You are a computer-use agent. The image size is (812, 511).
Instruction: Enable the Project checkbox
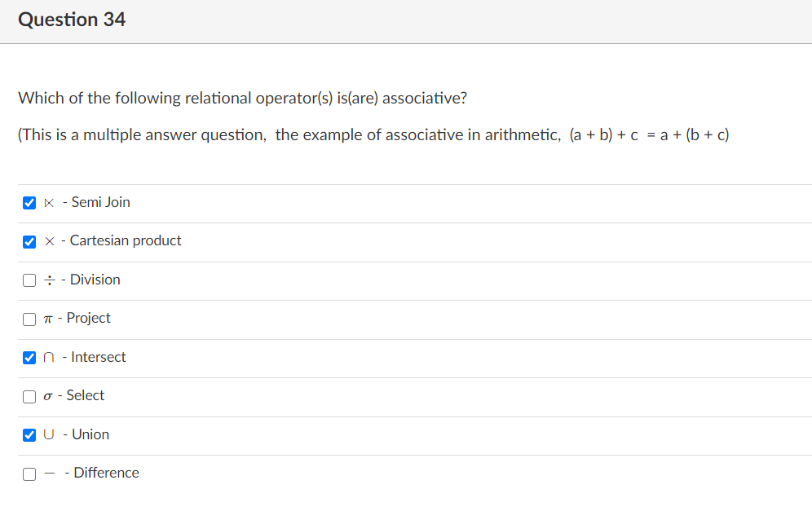click(x=29, y=319)
